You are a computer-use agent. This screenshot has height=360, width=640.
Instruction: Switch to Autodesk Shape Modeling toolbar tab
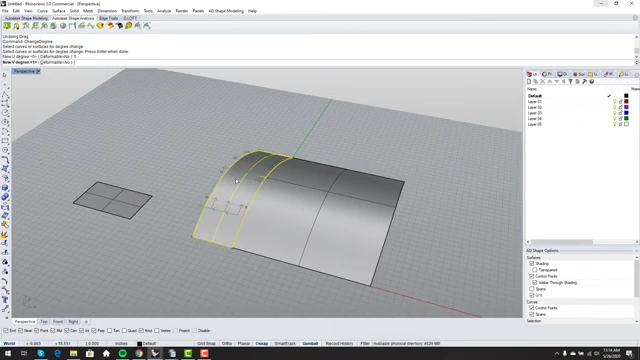26,18
